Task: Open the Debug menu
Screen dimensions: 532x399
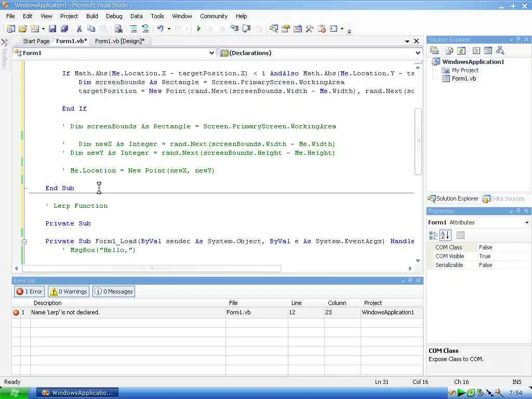Action: pyautogui.click(x=114, y=16)
